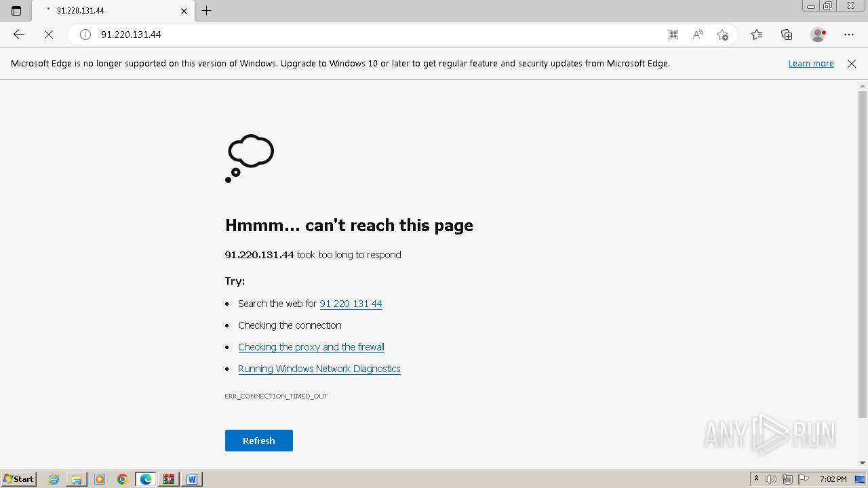Follow the Learn more link
The height and width of the screenshot is (488, 868).
[x=811, y=64]
